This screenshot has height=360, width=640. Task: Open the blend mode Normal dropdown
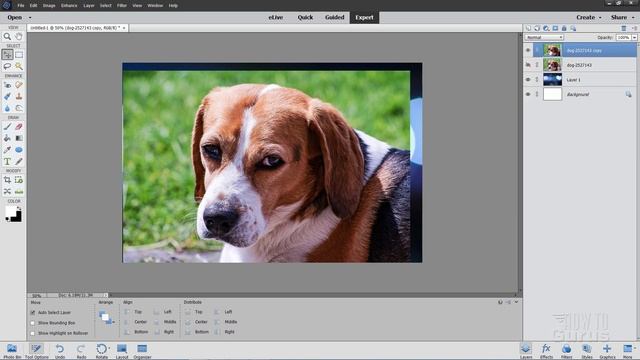(544, 37)
